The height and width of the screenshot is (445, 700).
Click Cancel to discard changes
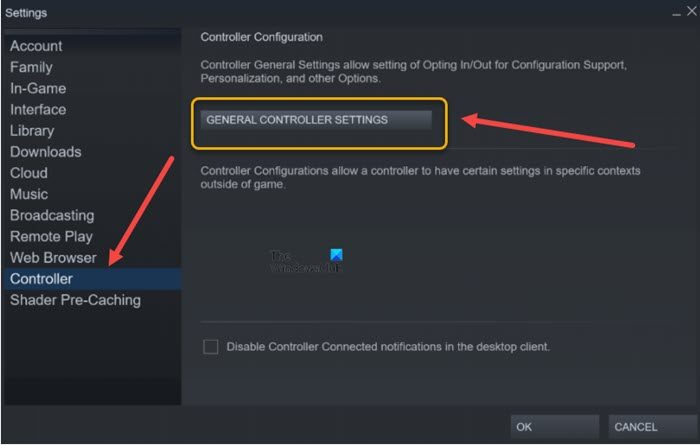click(652, 427)
